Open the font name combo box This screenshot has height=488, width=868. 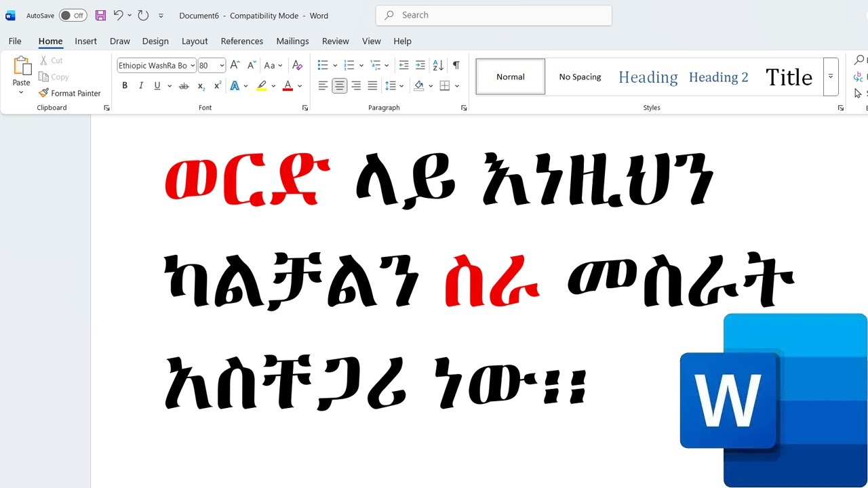pyautogui.click(x=157, y=65)
